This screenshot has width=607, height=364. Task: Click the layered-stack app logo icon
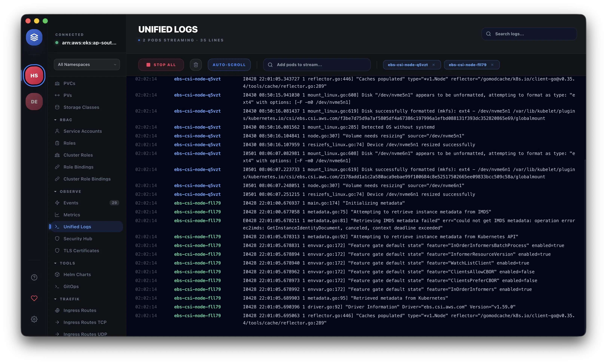(x=34, y=37)
